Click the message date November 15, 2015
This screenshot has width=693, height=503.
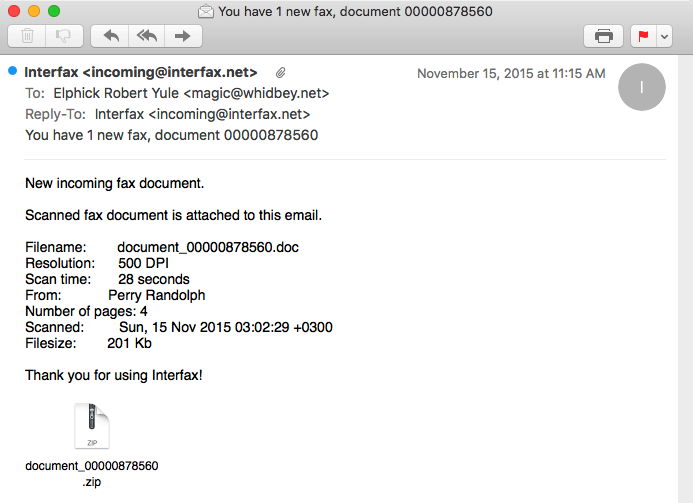pyautogui.click(x=510, y=73)
